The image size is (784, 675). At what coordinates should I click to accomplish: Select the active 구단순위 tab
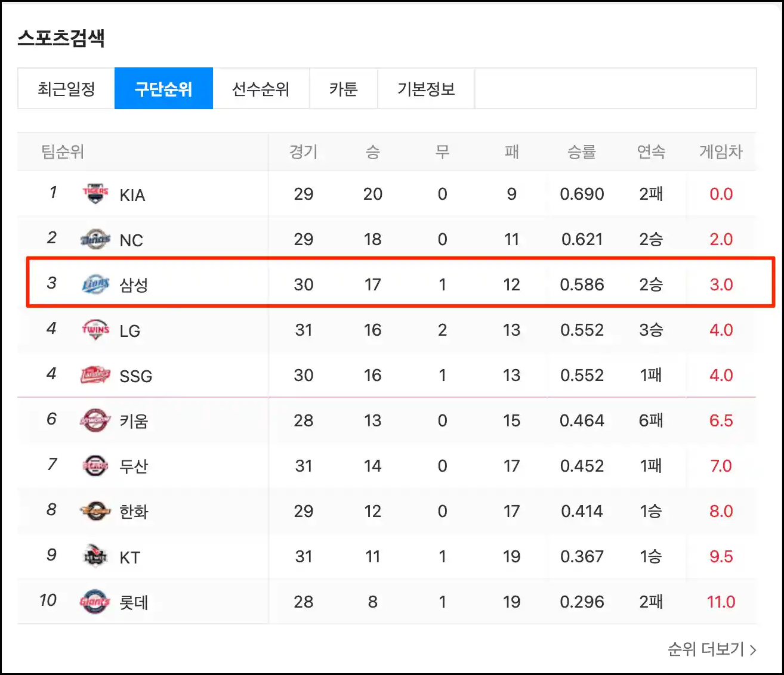163,88
